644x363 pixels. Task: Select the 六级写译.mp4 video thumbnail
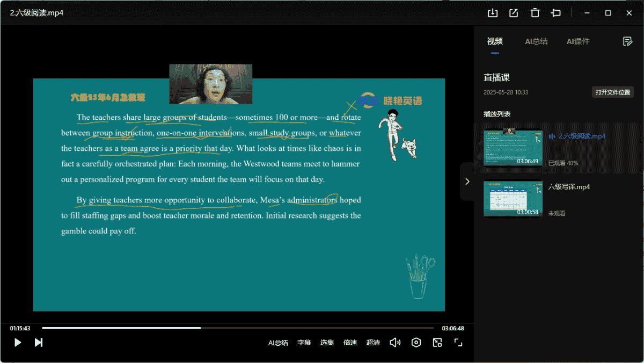click(x=513, y=198)
